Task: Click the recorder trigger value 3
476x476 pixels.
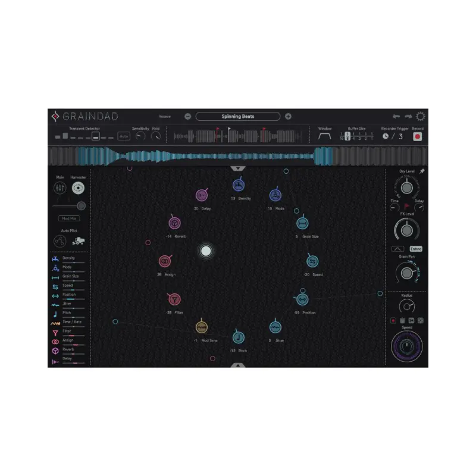Action: tap(400, 136)
